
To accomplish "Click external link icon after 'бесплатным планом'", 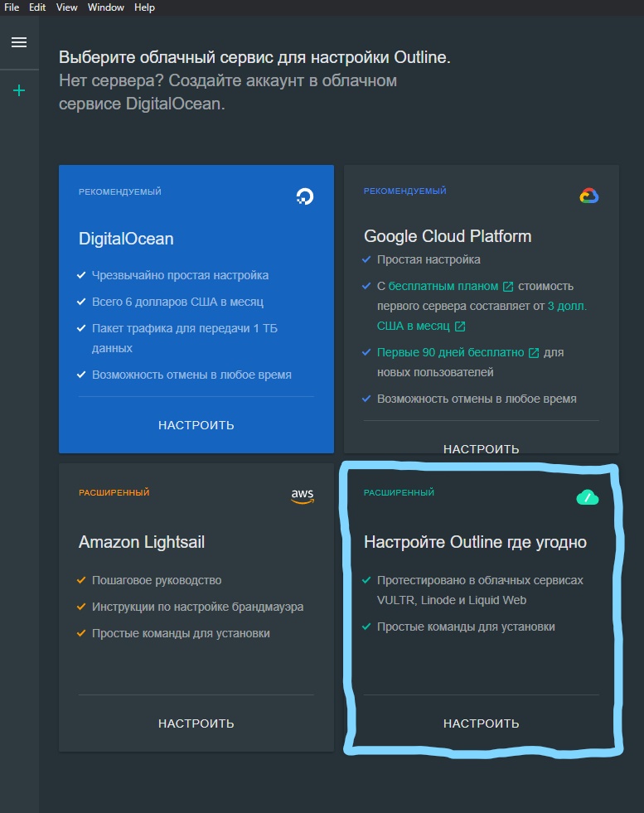I will point(508,287).
